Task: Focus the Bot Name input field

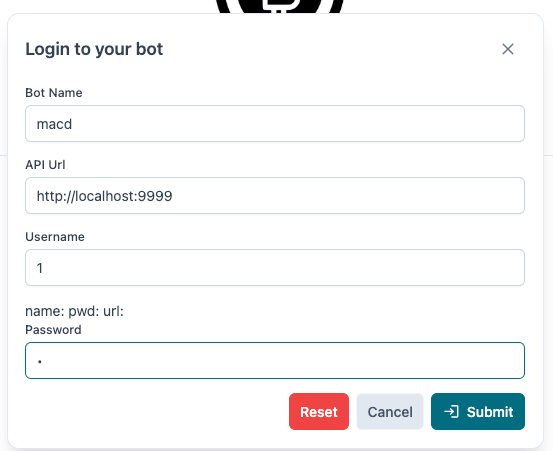Action: coord(275,123)
